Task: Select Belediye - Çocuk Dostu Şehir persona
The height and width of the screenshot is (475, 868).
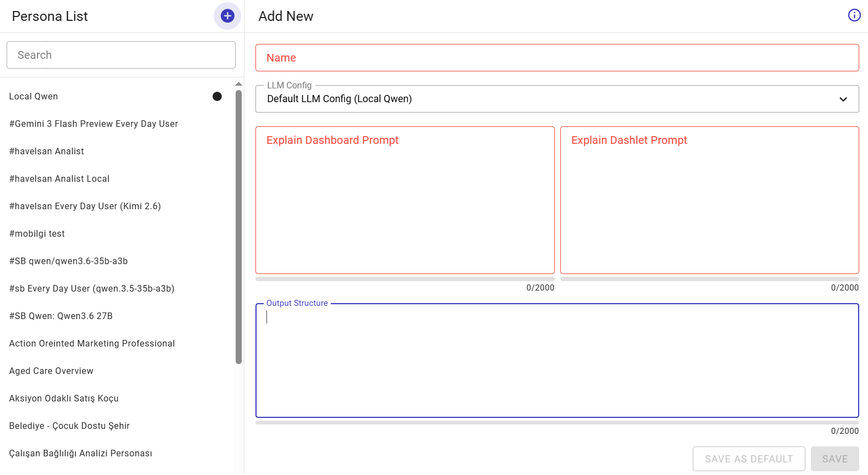Action: [x=116, y=426]
